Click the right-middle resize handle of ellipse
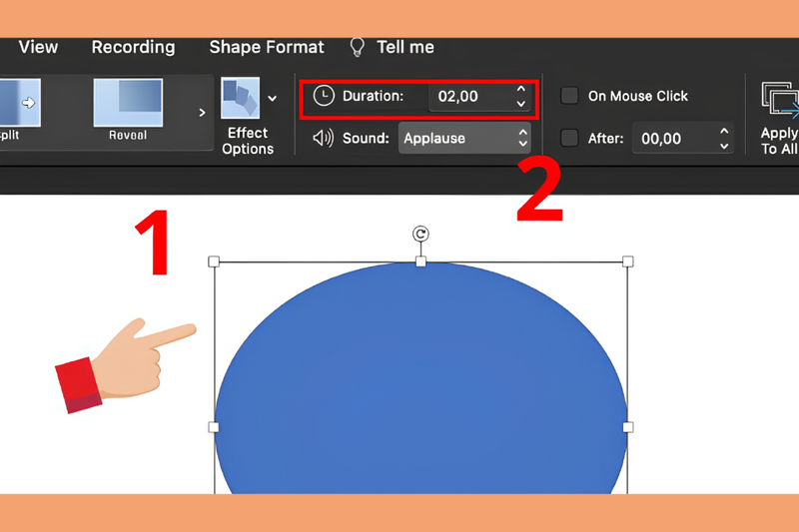This screenshot has width=799, height=532. click(628, 427)
